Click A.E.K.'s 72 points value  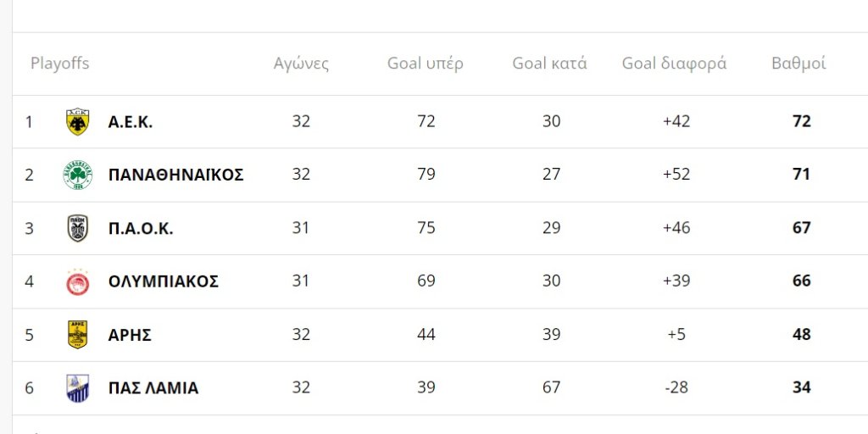pyautogui.click(x=802, y=121)
